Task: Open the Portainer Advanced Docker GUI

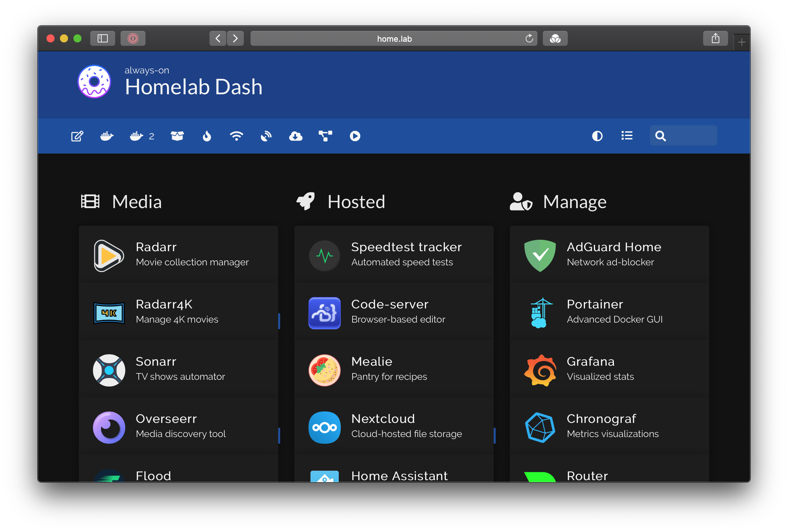Action: (609, 311)
